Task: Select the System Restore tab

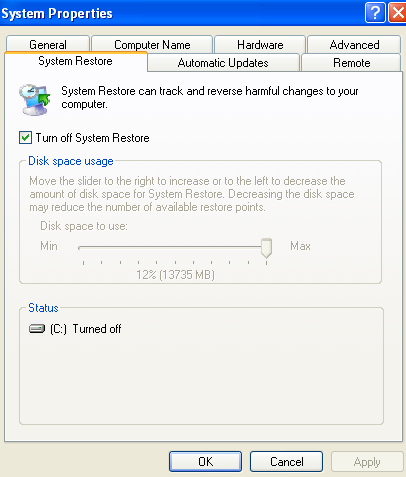Action: pyautogui.click(x=76, y=61)
